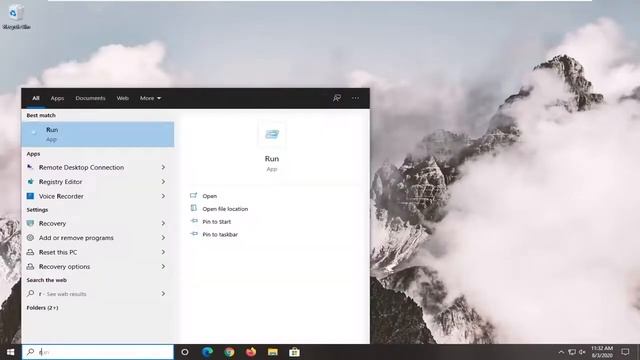Launch Firefox from taskbar
This screenshot has width=640, height=360.
(251, 352)
